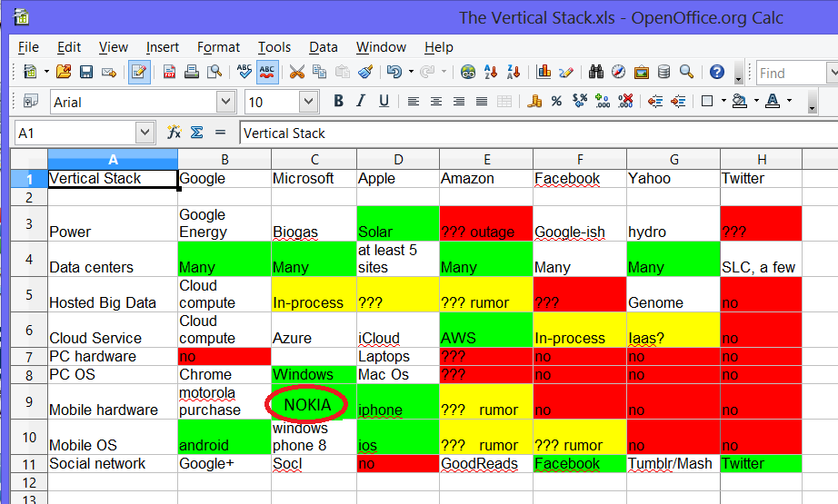Align cell text left
The height and width of the screenshot is (504, 838).
(x=414, y=101)
